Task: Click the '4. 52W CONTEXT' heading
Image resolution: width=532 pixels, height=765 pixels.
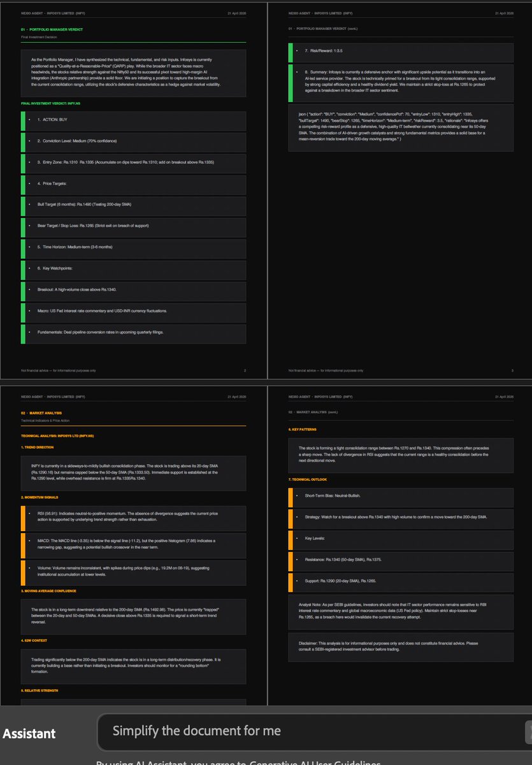Action: [34, 641]
